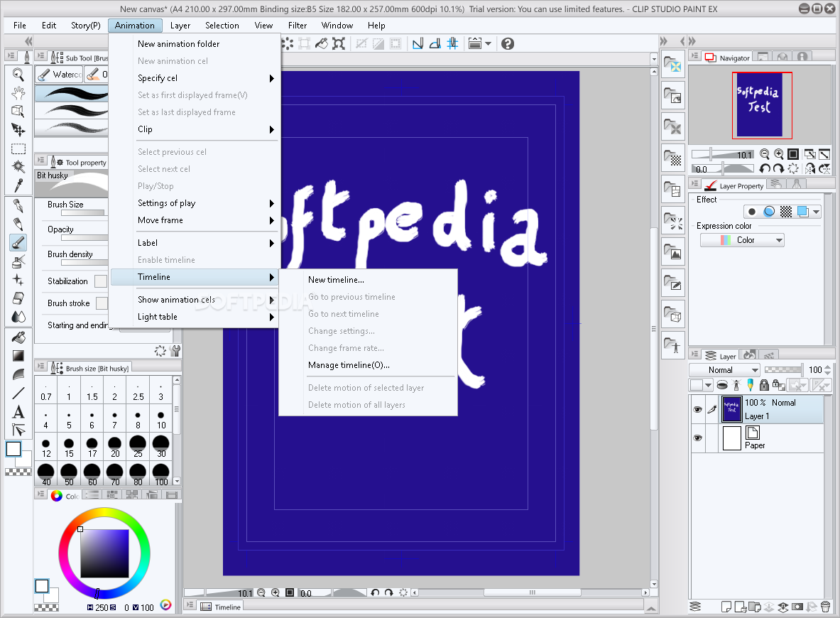Open the Layer menu
This screenshot has height=618, width=840.
[180, 25]
